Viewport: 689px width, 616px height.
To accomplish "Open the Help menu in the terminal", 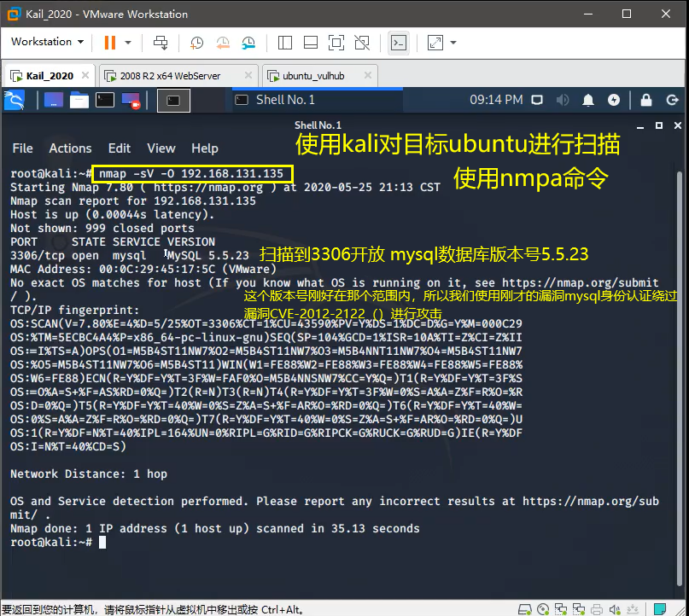I will (204, 148).
